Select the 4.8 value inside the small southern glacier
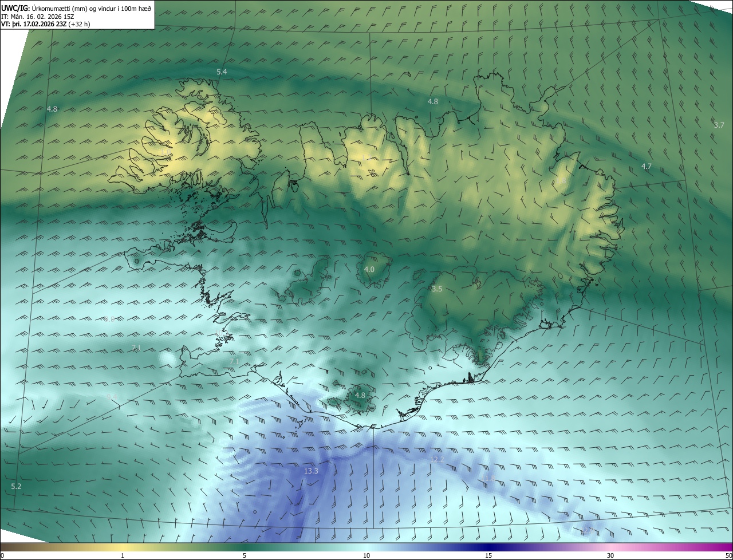The width and height of the screenshot is (733, 560). [360, 395]
